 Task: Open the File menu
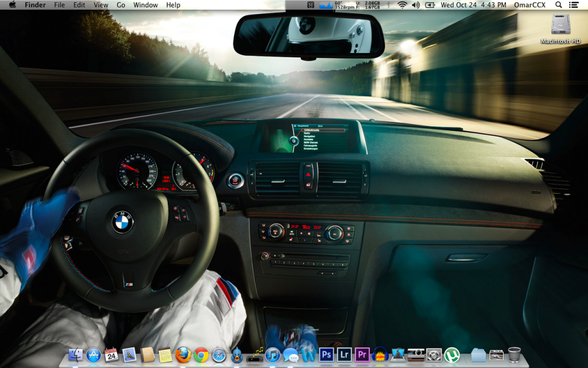[59, 5]
